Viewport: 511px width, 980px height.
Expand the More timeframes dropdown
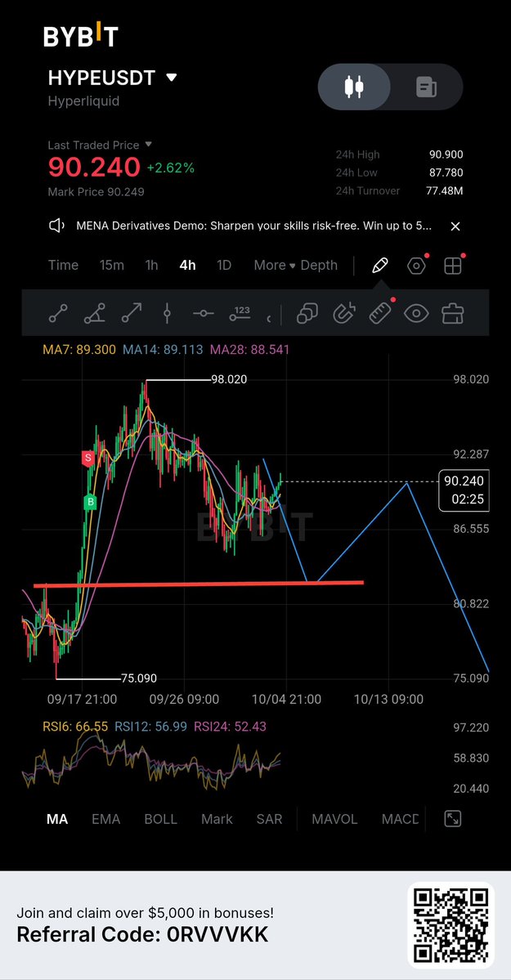click(x=274, y=265)
